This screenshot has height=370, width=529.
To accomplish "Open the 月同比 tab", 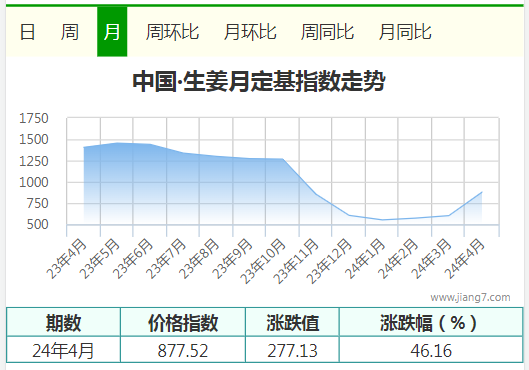I will (405, 32).
